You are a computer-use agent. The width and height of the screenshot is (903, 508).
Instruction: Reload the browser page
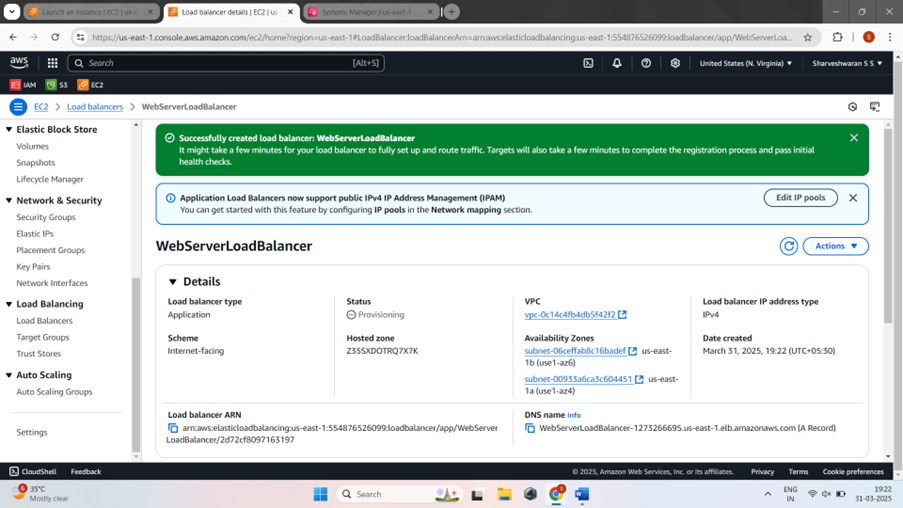(55, 37)
